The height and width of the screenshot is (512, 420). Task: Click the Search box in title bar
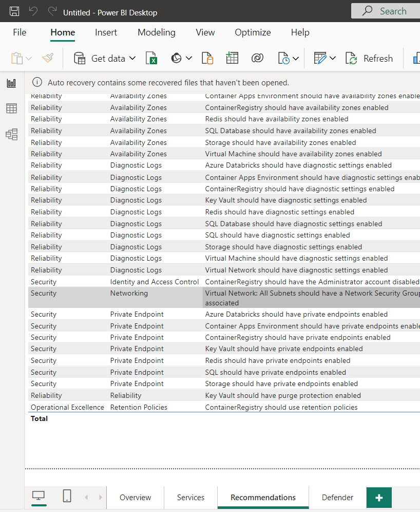tap(386, 11)
